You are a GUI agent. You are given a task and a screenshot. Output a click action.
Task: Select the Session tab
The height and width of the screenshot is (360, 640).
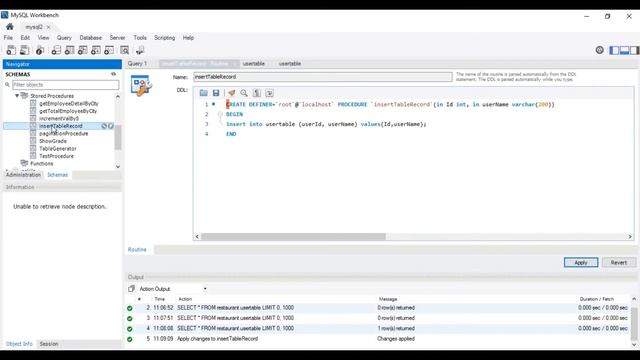49,344
